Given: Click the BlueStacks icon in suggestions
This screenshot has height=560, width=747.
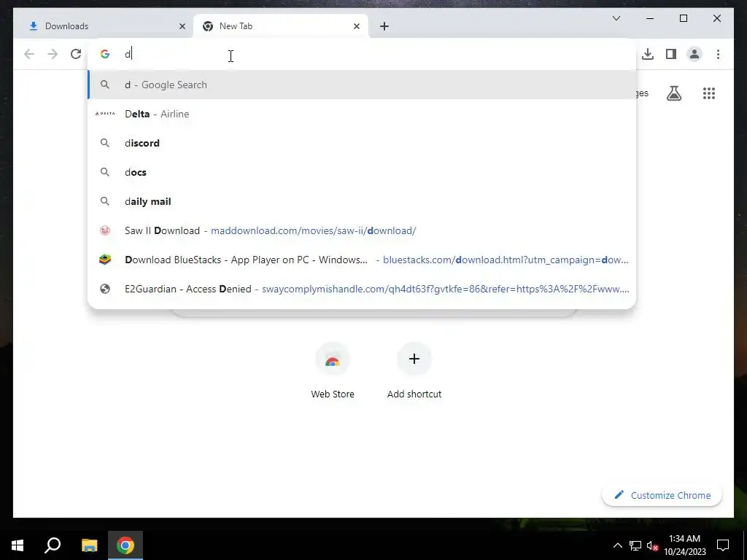Looking at the screenshot, I should (x=105, y=260).
